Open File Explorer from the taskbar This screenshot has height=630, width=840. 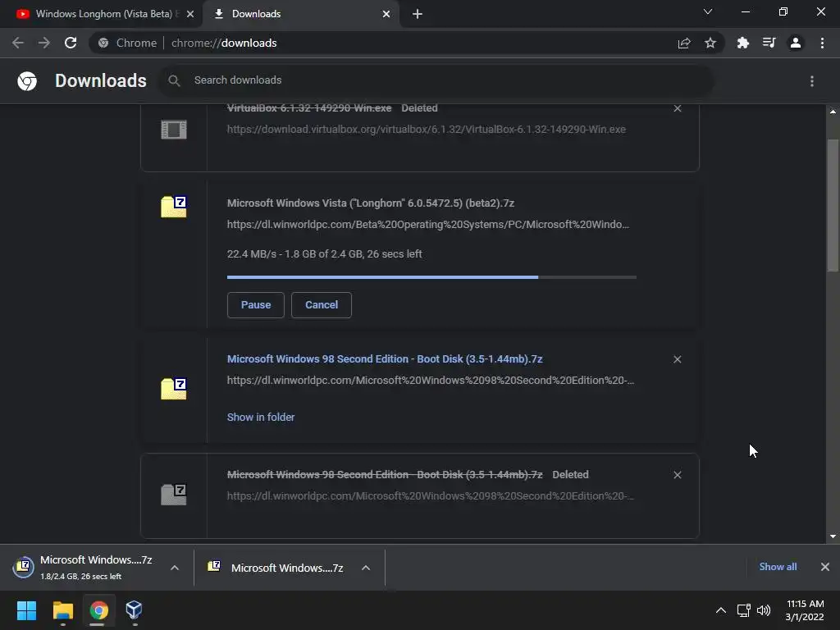[62, 610]
